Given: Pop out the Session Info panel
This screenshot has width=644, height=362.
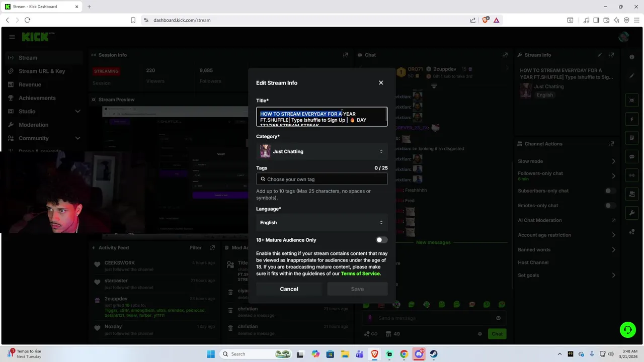Looking at the screenshot, I should (x=345, y=55).
